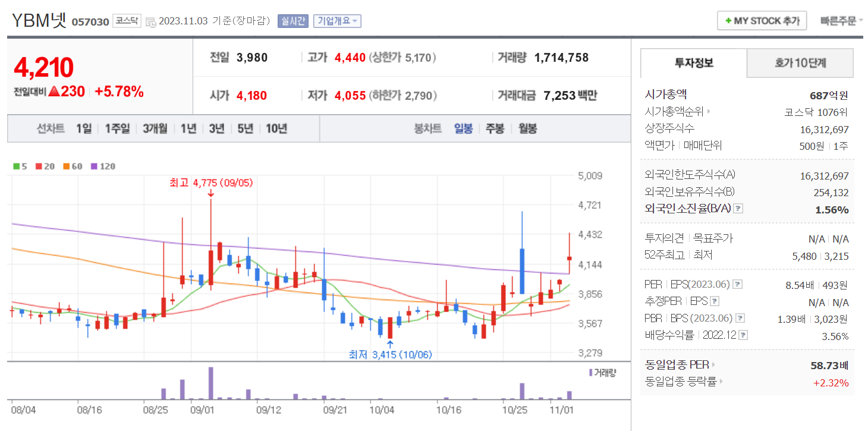Click the 고가 value 4,440
The height and width of the screenshot is (431, 868).
click(x=350, y=58)
